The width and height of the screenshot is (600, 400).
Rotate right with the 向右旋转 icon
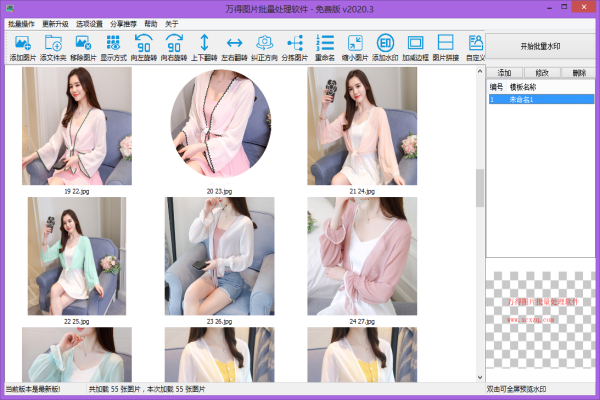tap(174, 45)
